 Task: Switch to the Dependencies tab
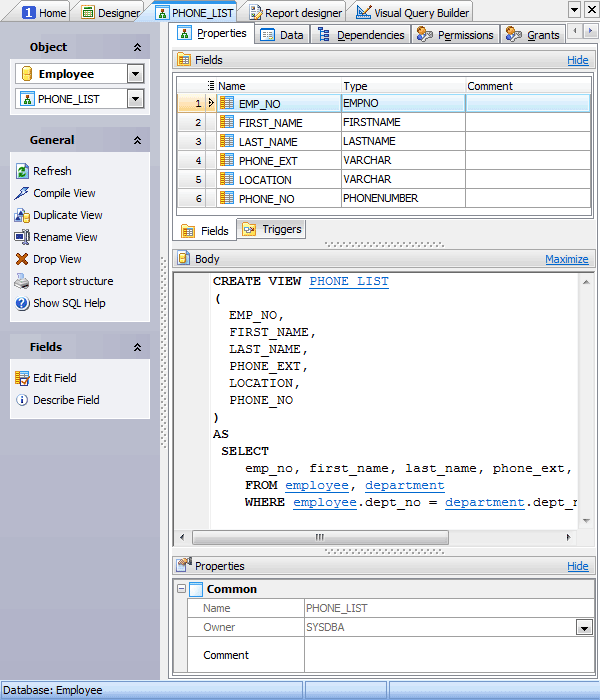pos(360,35)
